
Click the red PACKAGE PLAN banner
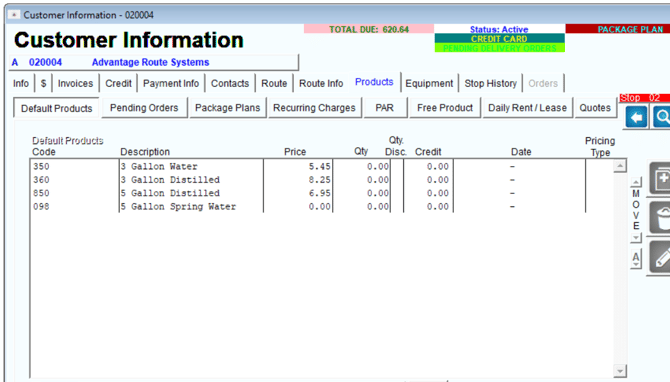[x=618, y=29]
